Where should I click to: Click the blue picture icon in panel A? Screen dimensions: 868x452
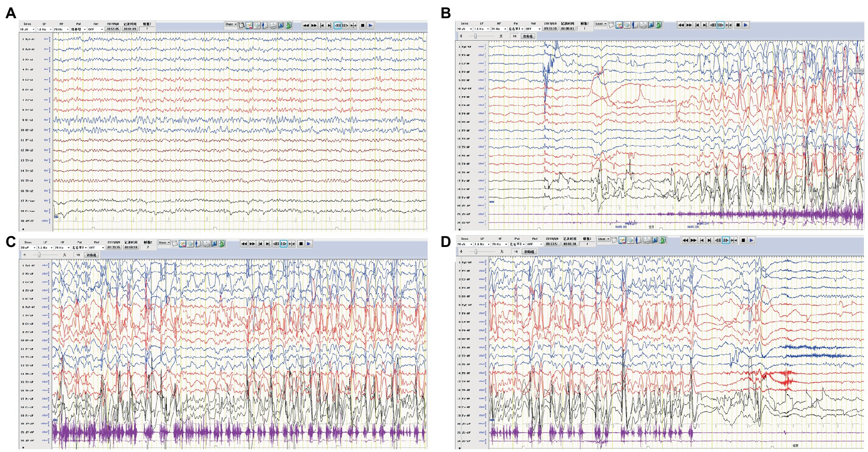coord(281,26)
